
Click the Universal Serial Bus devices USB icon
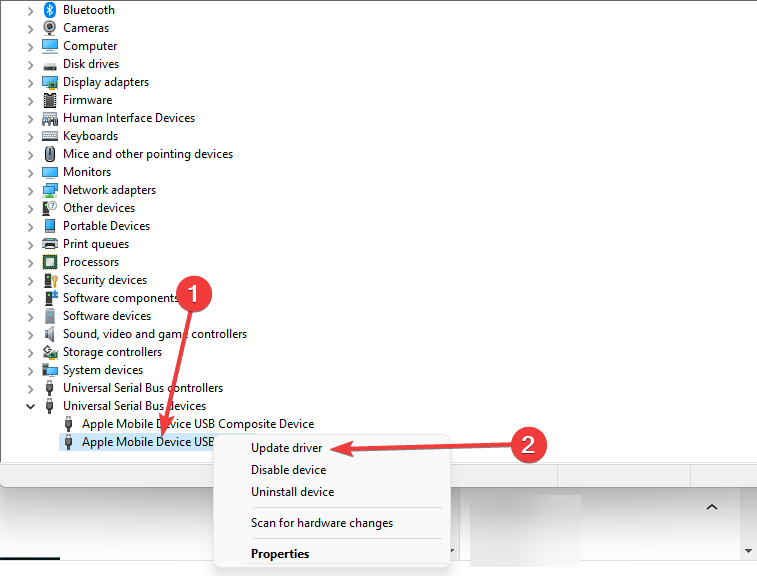click(x=49, y=406)
